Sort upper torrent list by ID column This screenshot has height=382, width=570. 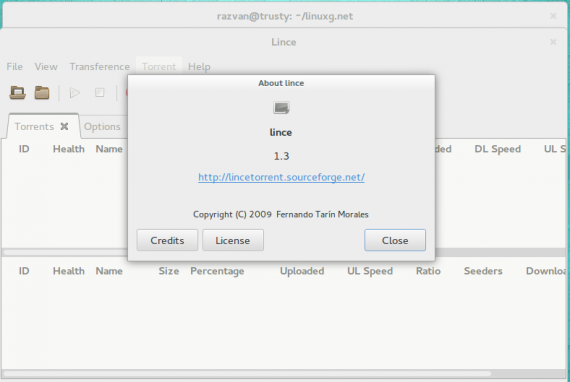coord(24,149)
